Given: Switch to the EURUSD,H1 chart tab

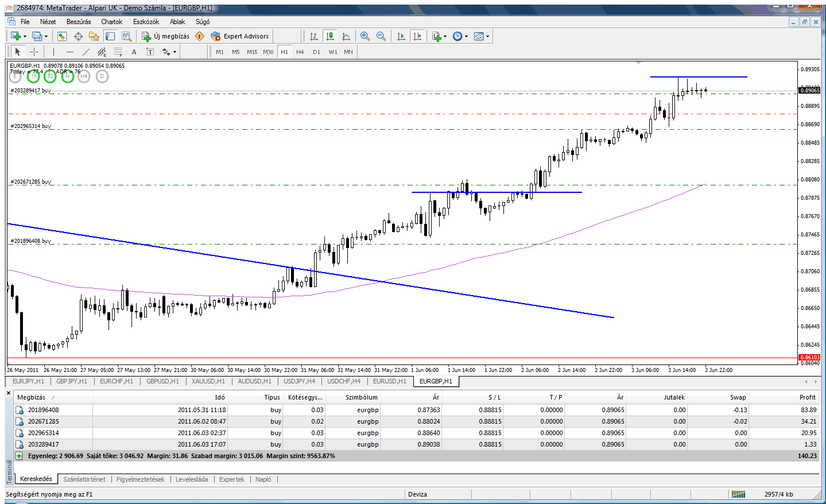Looking at the screenshot, I should 389,381.
